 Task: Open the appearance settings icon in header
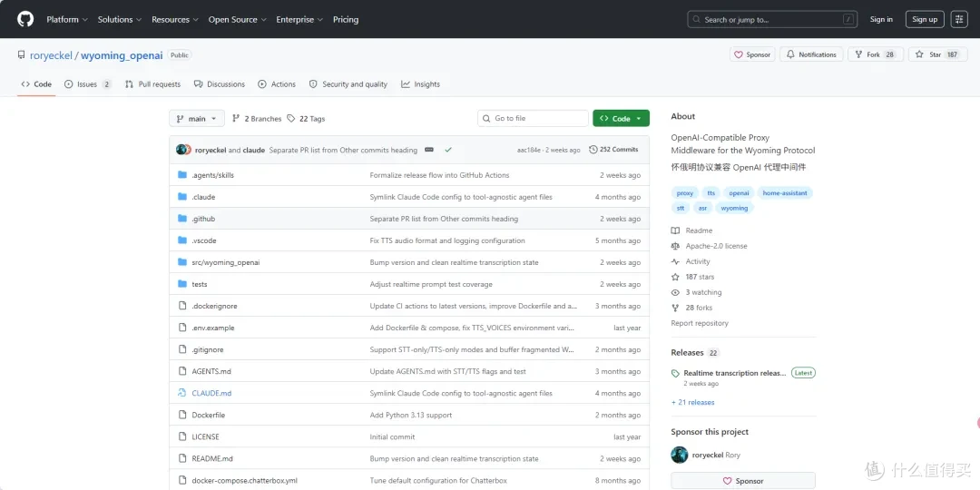959,19
